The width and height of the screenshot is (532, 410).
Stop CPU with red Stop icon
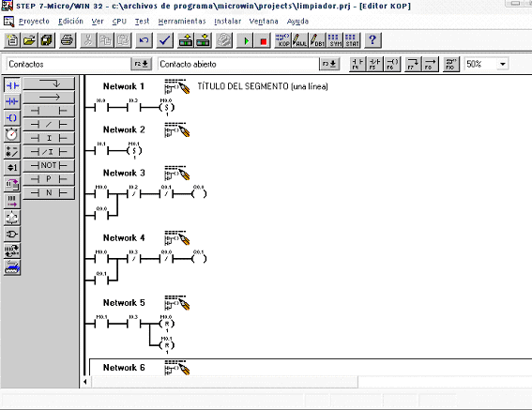pyautogui.click(x=263, y=40)
